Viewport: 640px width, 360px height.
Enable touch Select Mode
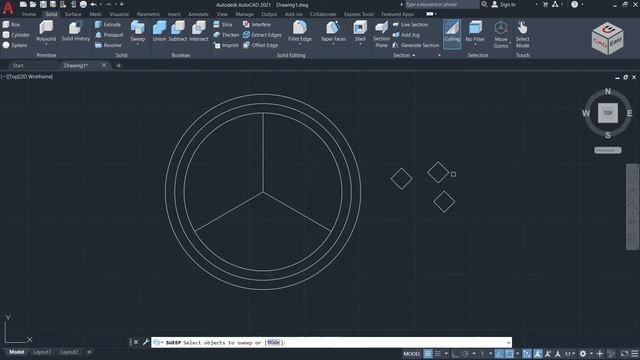tap(522, 34)
